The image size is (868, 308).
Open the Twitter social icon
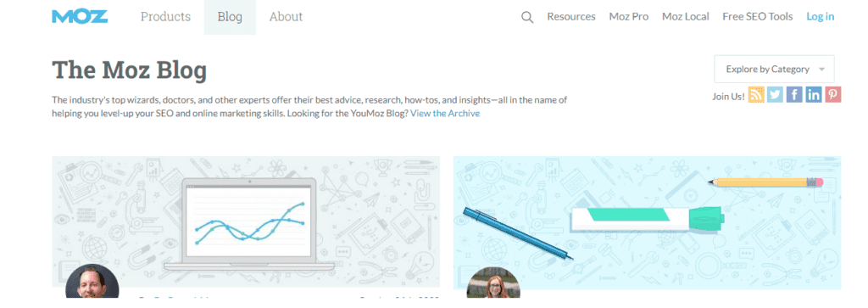pyautogui.click(x=776, y=95)
